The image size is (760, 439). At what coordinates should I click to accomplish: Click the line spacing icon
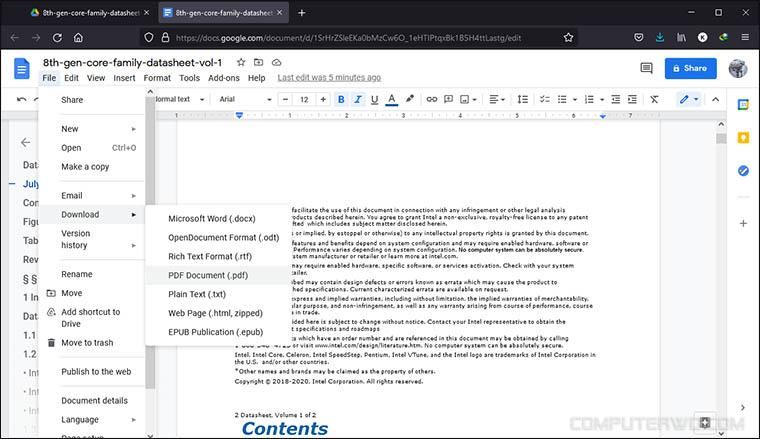(x=522, y=99)
